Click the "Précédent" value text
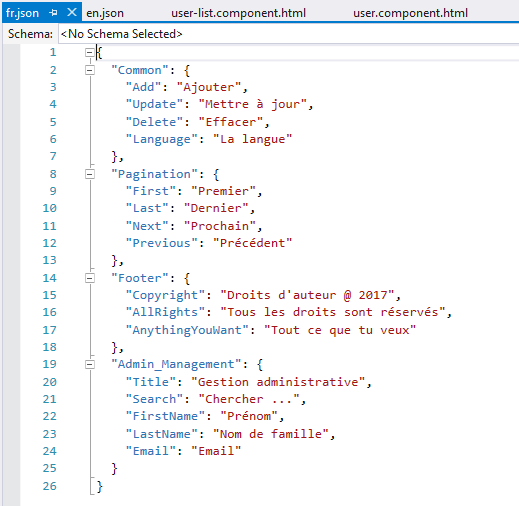 (252, 243)
